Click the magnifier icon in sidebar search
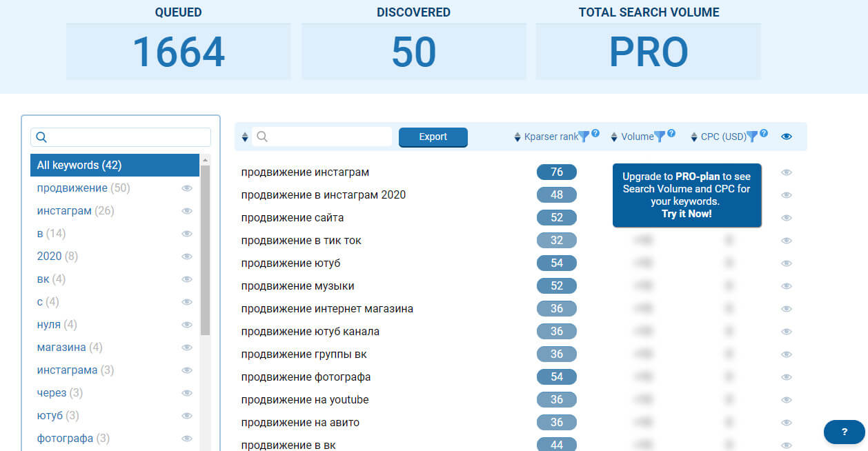The width and height of the screenshot is (868, 451). point(41,137)
